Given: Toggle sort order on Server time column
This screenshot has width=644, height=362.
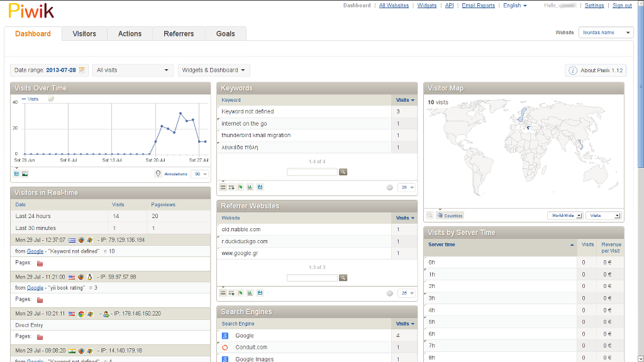Looking at the screenshot, I should [501, 244].
